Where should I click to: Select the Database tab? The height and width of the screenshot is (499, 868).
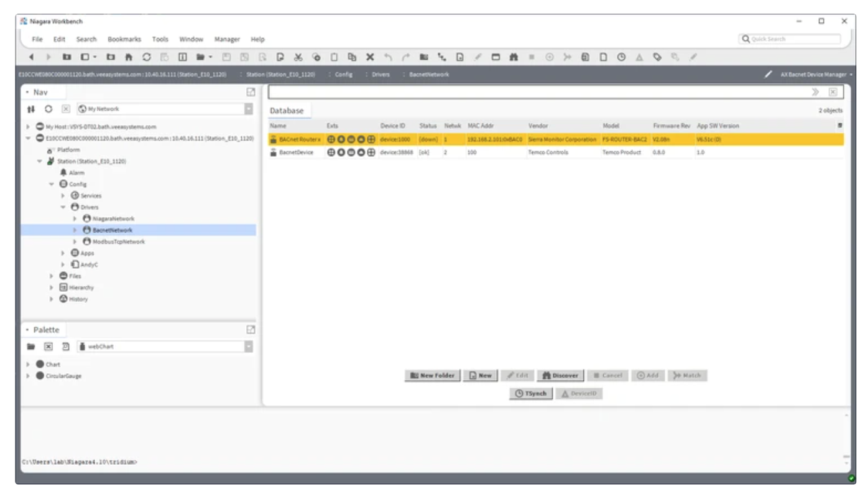tap(287, 111)
